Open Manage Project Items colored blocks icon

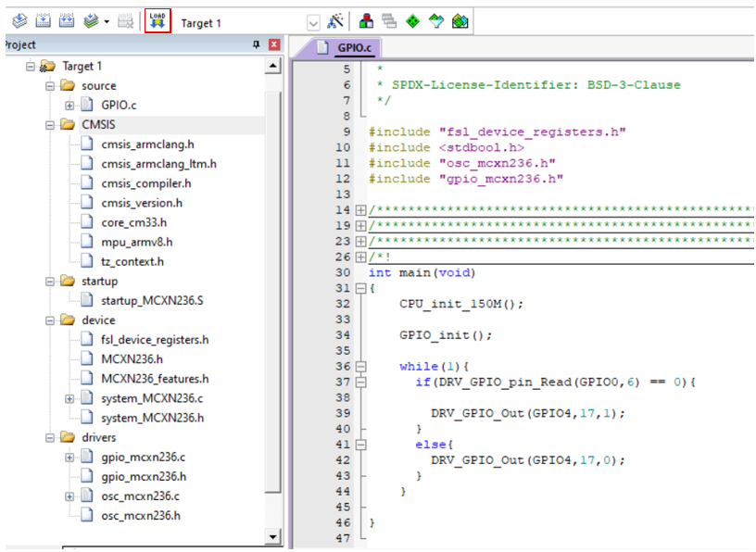[x=367, y=21]
